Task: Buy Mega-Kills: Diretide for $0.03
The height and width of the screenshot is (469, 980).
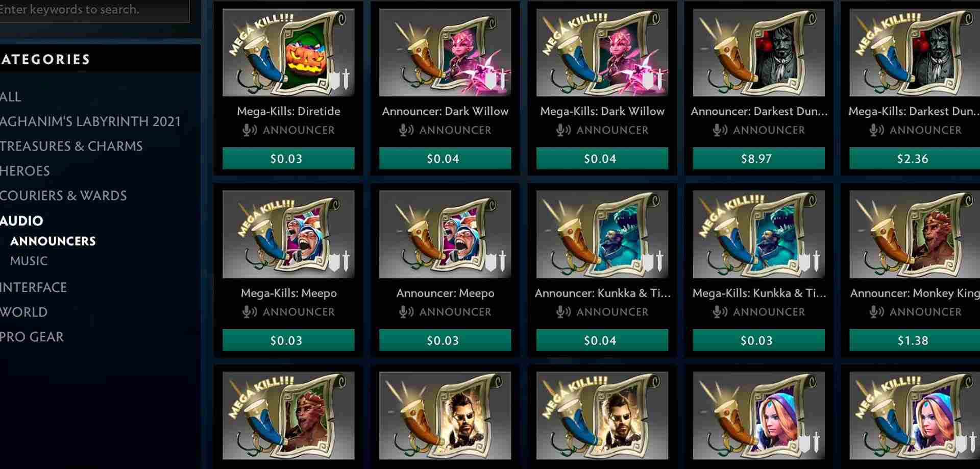Action: (288, 159)
